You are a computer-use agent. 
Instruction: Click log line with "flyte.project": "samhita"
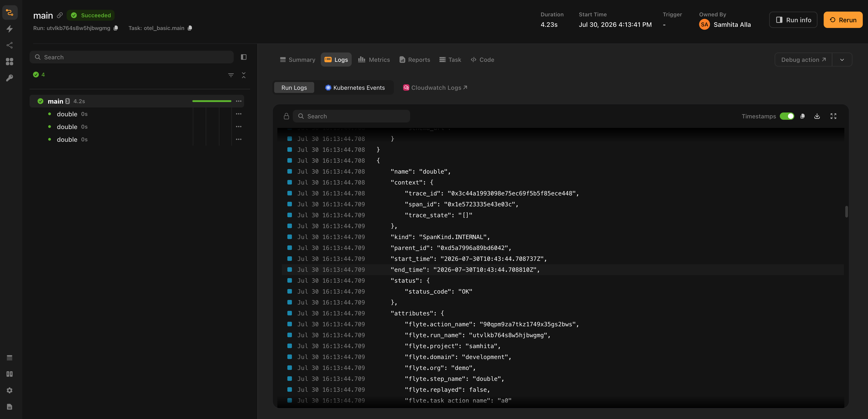click(563, 346)
